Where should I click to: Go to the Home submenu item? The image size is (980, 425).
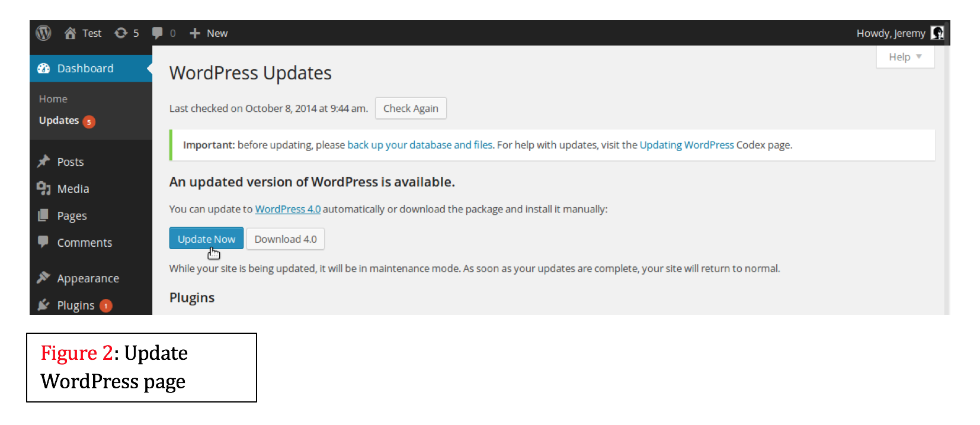pyautogui.click(x=53, y=99)
